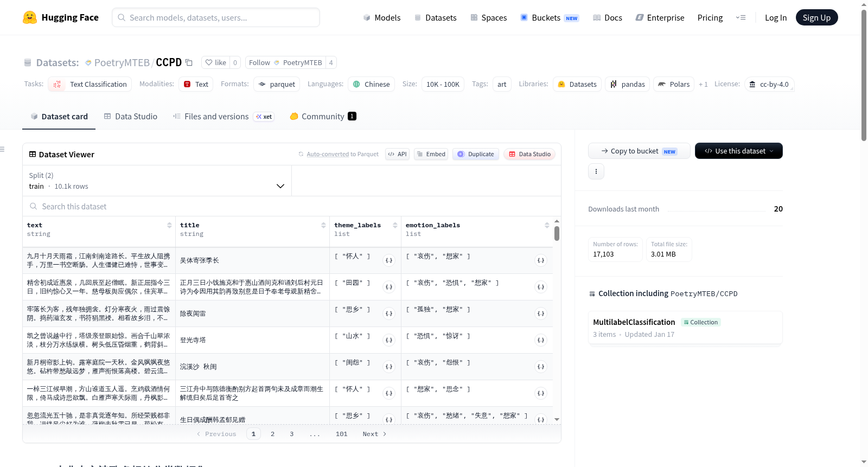Expand emotion_labels JSON for 登光寺塔 row
This screenshot has height=467, width=868.
pos(541,340)
